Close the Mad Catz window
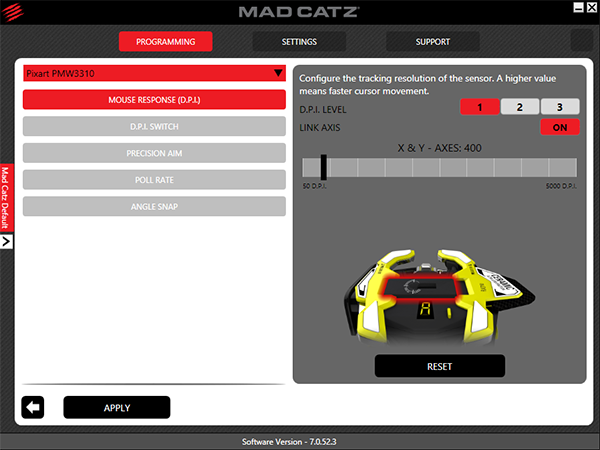Screen dimensions: 600x450 (592, 7)
